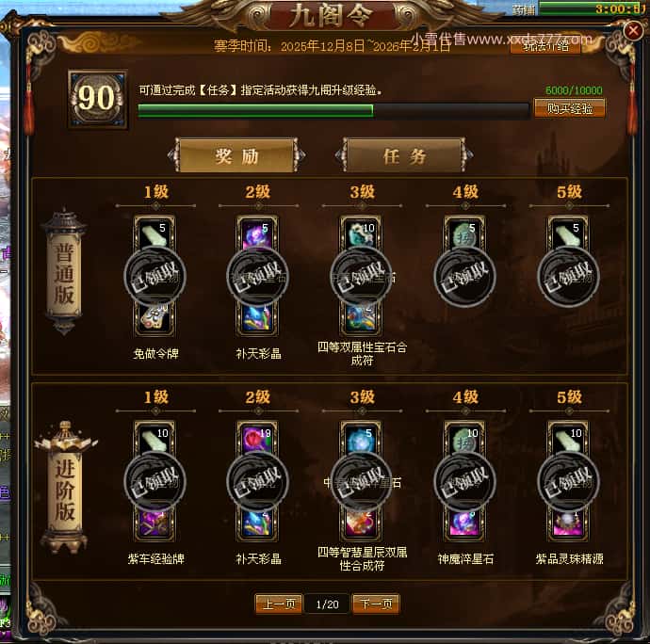The height and width of the screenshot is (644, 650).
Task: Click the 药铺 label in the top bar
Action: pyautogui.click(x=524, y=9)
